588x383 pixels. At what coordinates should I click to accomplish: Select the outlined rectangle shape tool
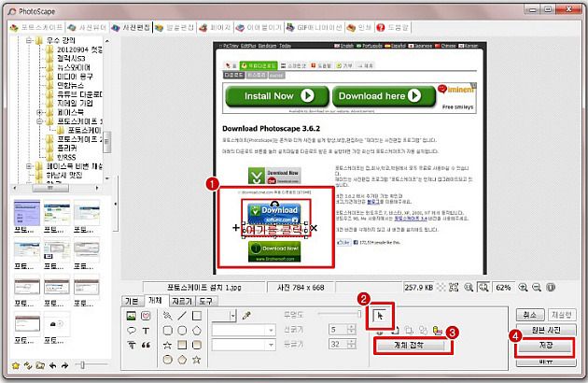point(197,316)
